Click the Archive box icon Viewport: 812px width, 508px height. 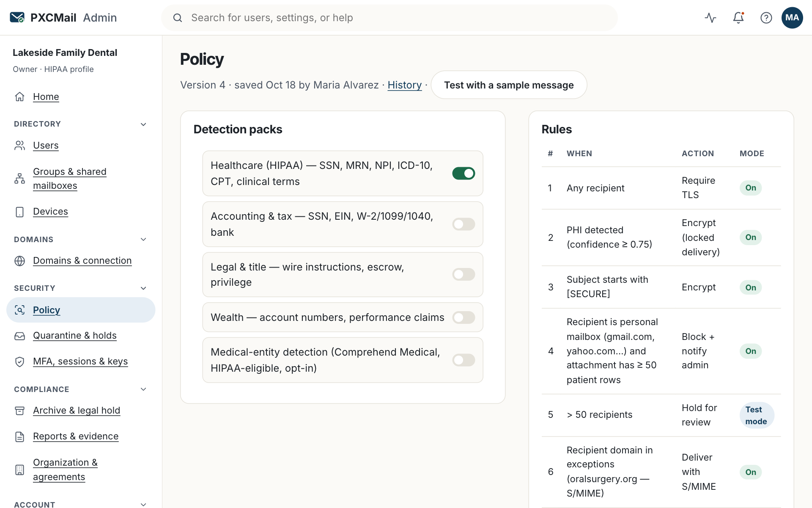tap(19, 411)
